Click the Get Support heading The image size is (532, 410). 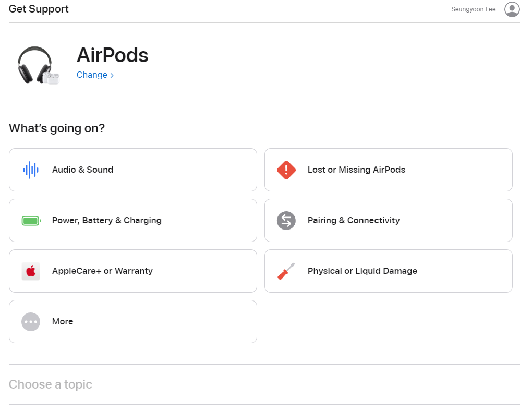tap(39, 9)
